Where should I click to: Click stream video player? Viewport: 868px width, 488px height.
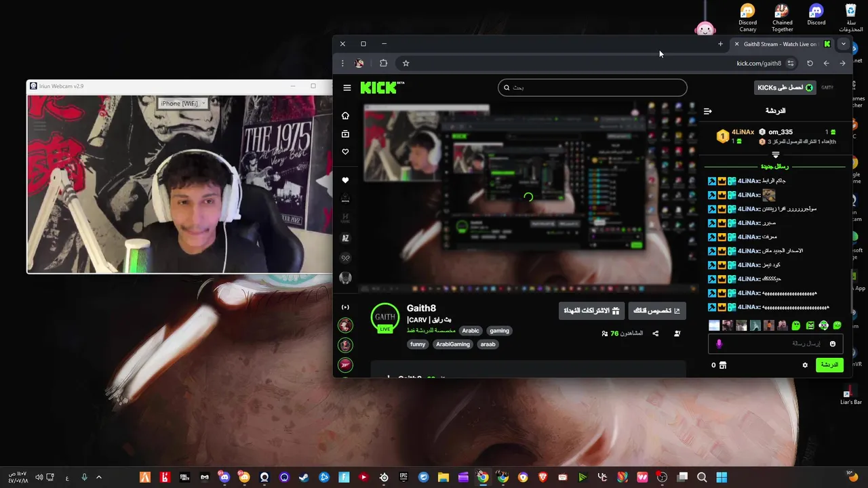[528, 197]
